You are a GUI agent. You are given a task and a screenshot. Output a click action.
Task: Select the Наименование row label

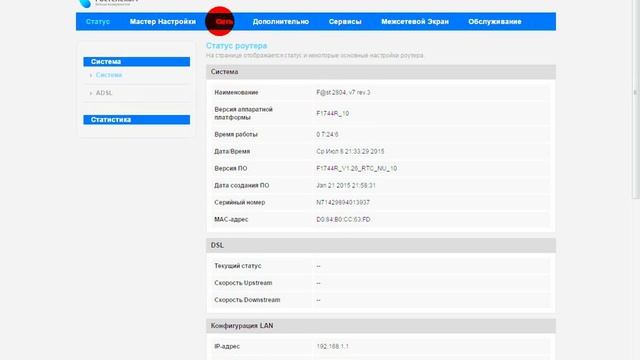(236, 93)
